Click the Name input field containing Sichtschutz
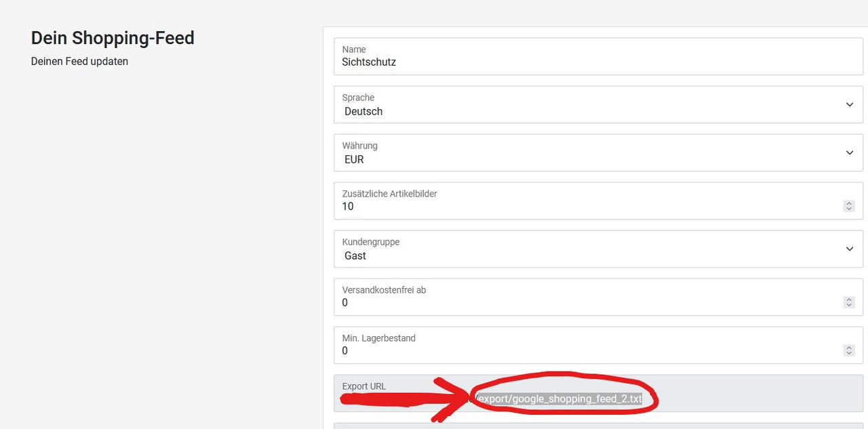 [x=598, y=56]
